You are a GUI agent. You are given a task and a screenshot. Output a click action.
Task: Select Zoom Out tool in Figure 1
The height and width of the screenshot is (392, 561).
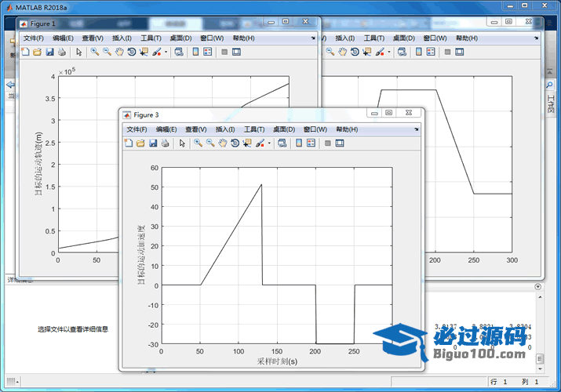(x=107, y=53)
